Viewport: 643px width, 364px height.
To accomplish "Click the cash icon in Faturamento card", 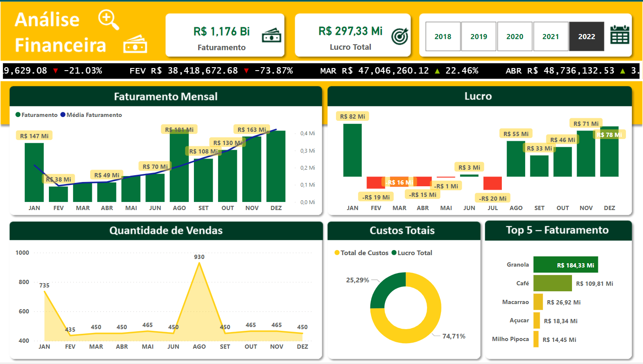I will click(x=272, y=35).
